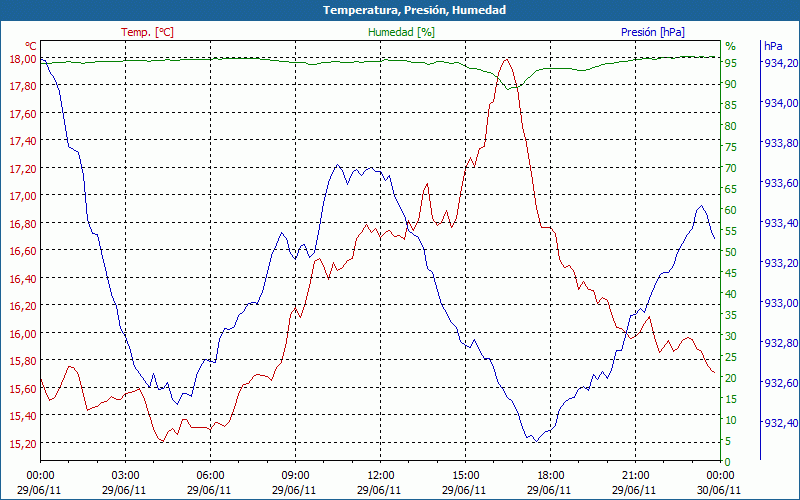Click the chart title 'Temperatura, Presión, Humedad'
Viewport: 800px width, 500px height.
pyautogui.click(x=414, y=10)
